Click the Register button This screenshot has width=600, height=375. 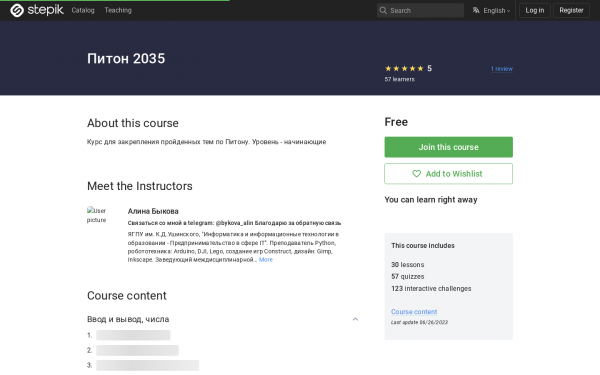coord(571,10)
